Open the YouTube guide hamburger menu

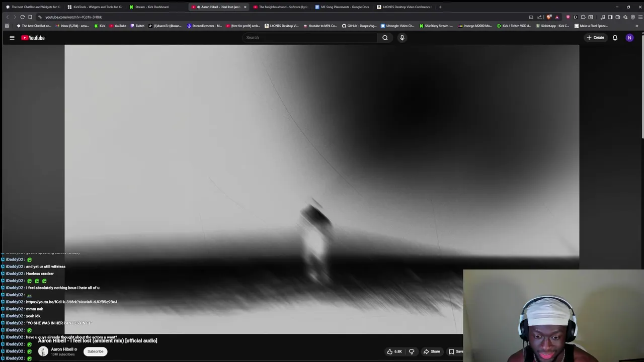click(12, 38)
